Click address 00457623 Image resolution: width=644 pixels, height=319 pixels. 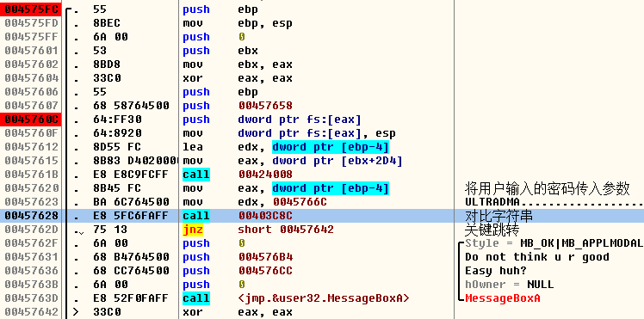pyautogui.click(x=31, y=202)
